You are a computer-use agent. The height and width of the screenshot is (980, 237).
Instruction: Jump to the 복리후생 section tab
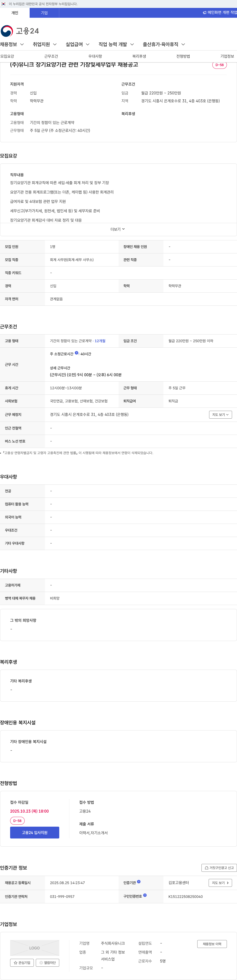pyautogui.click(x=139, y=56)
